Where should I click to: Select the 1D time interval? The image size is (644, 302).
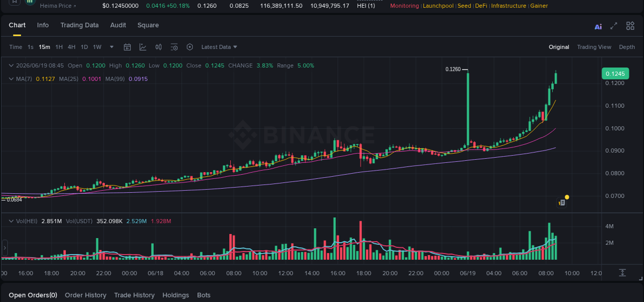click(84, 47)
